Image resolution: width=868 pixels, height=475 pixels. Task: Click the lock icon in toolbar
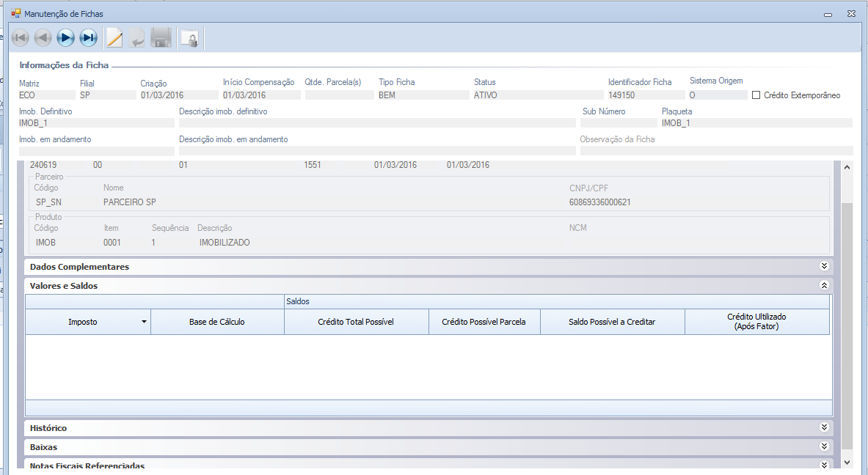click(190, 39)
